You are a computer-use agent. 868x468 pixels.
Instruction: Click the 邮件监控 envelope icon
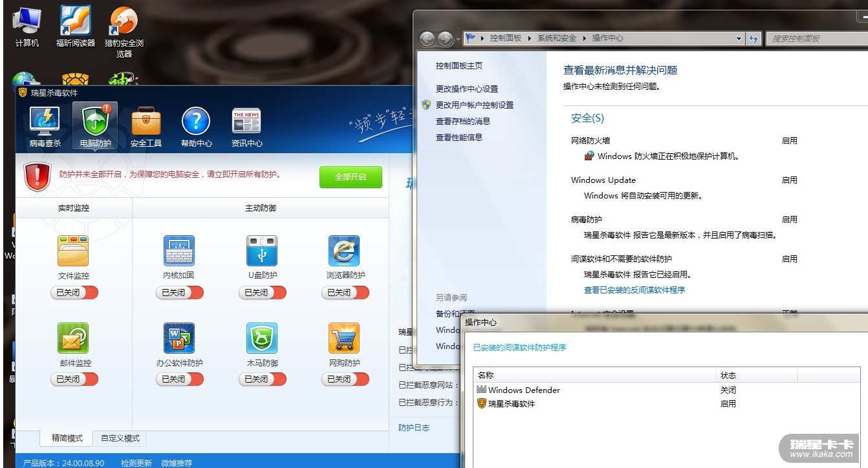point(73,338)
